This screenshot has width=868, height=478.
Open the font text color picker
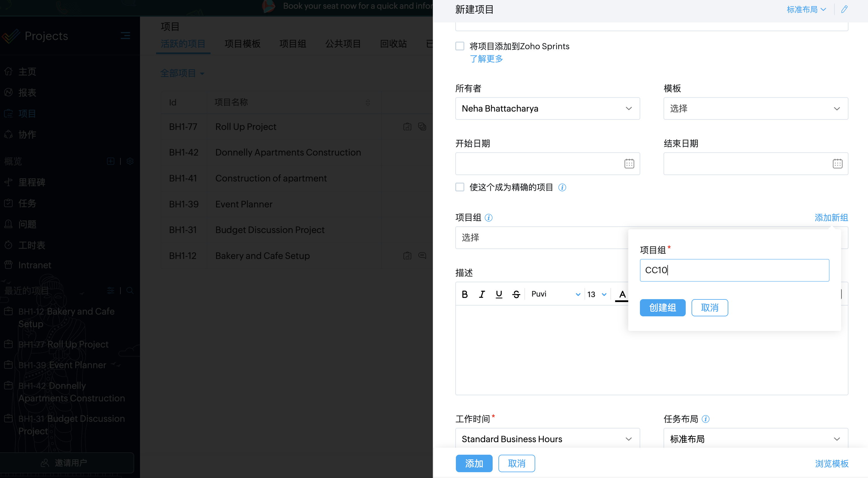(x=622, y=294)
